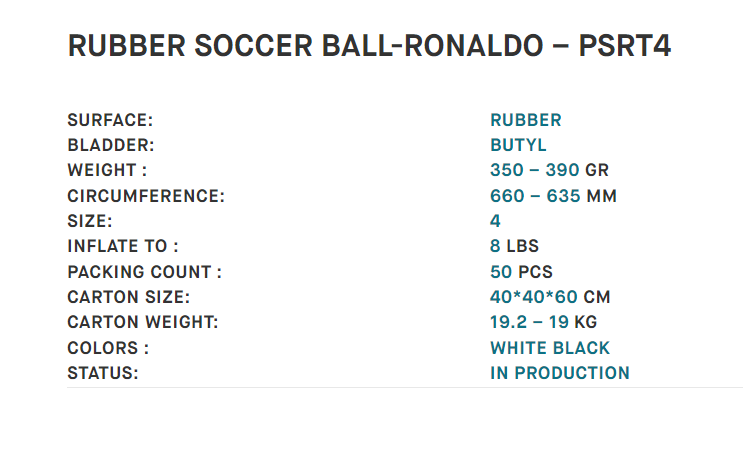743x463 pixels.
Task: Click the RUBBER surface link
Action: click(526, 120)
